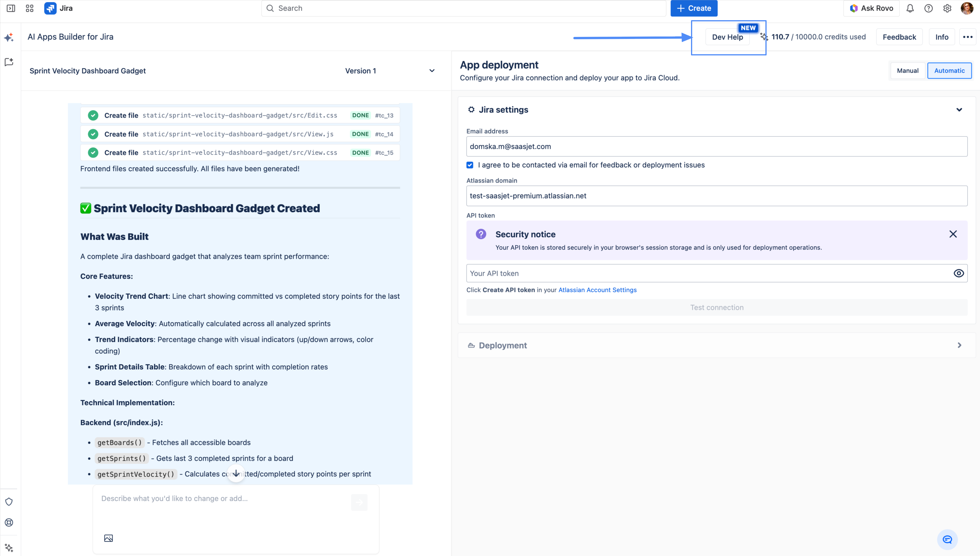Switch deployment mode to Manual
Image resolution: width=980 pixels, height=556 pixels.
pos(907,71)
